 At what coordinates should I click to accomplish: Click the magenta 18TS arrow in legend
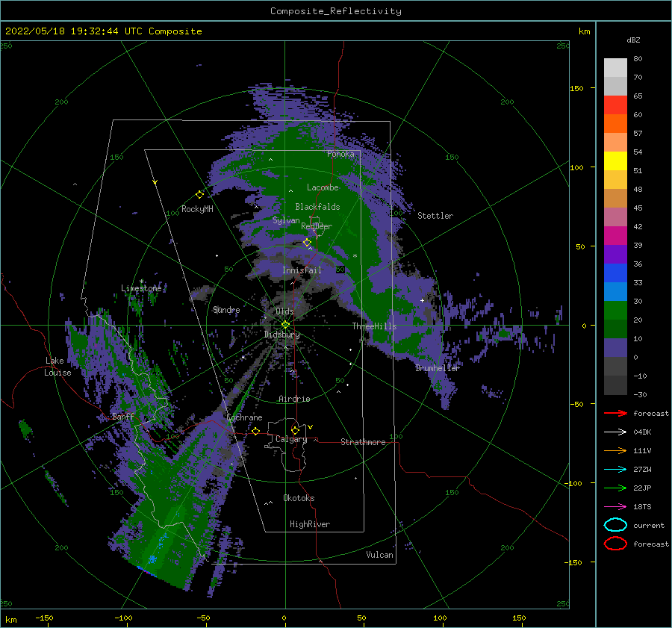pos(615,507)
